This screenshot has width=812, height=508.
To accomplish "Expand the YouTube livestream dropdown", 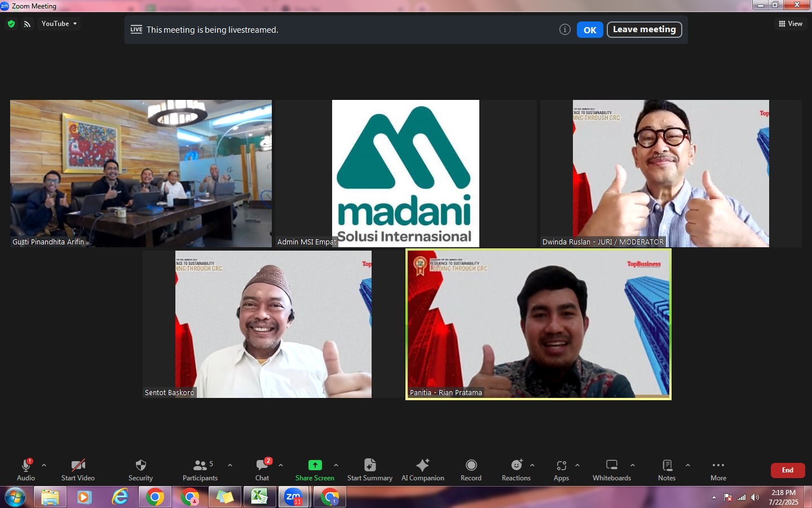I will 59,24.
